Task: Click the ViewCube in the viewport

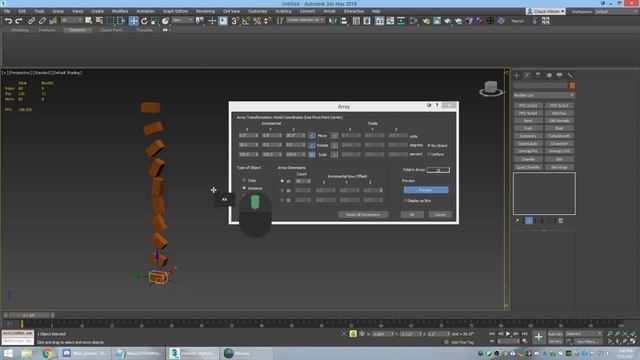Action: coord(491,88)
